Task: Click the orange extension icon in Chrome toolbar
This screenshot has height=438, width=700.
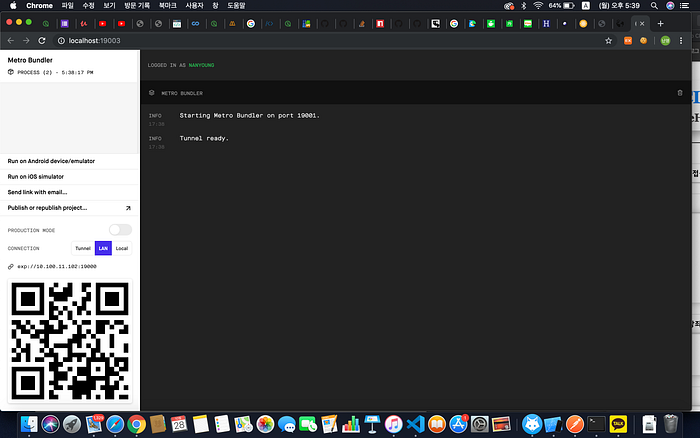Action: 628,41
